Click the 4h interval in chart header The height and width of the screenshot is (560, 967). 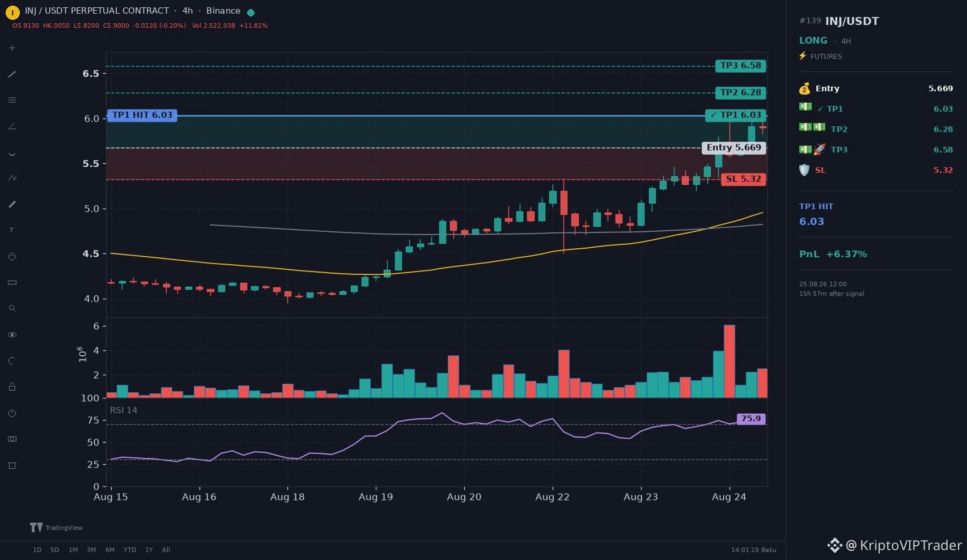click(x=188, y=11)
